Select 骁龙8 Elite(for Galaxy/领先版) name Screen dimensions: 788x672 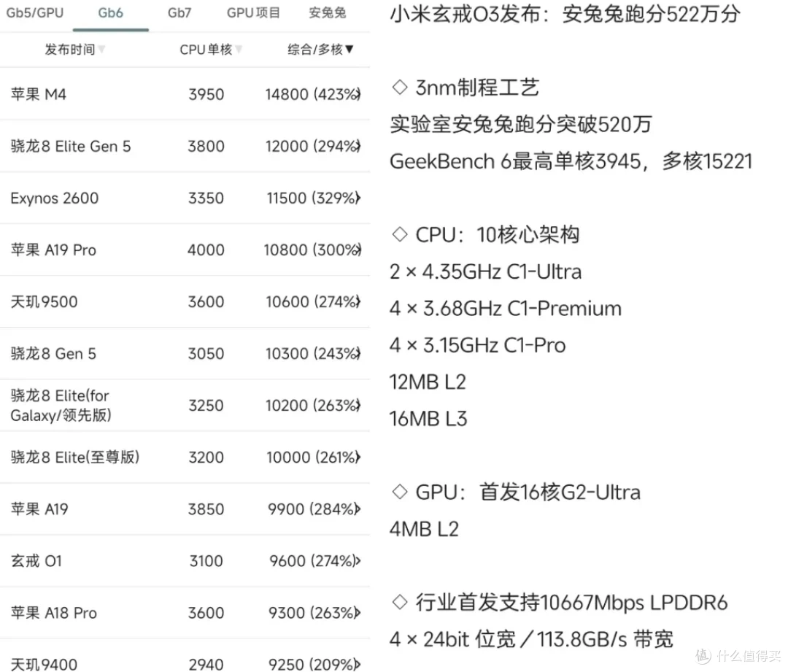pos(61,405)
